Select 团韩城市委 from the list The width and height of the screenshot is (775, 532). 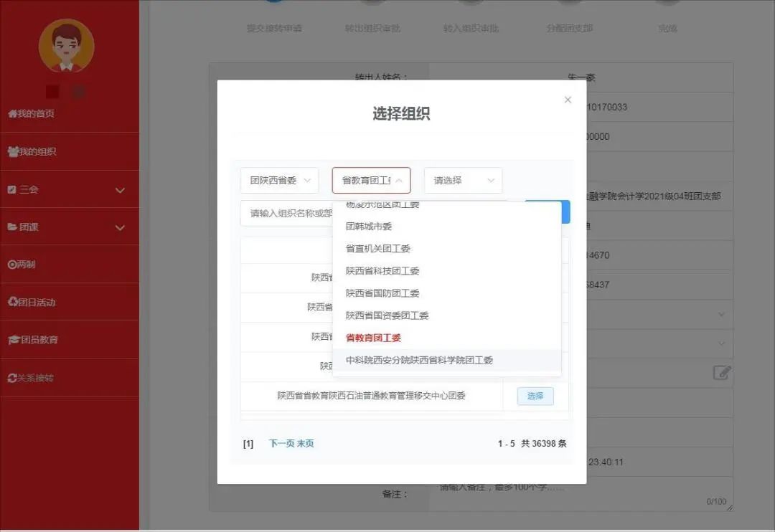[x=369, y=227]
